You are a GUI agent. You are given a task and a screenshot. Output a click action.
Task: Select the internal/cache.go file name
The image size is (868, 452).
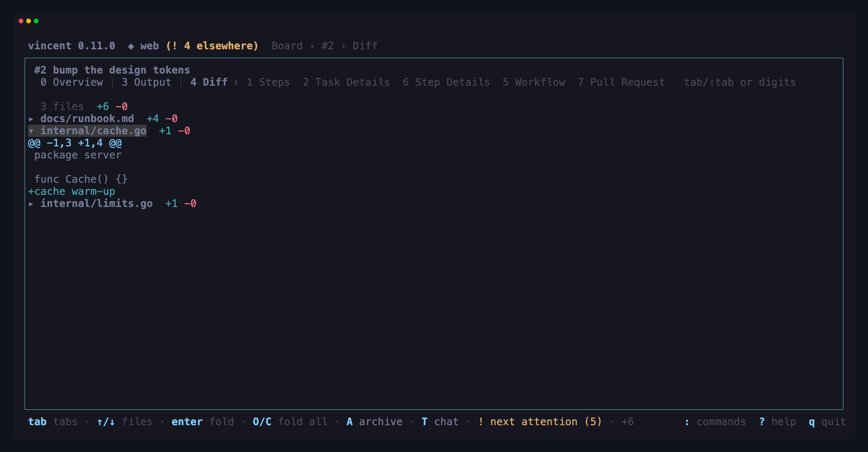pos(93,131)
